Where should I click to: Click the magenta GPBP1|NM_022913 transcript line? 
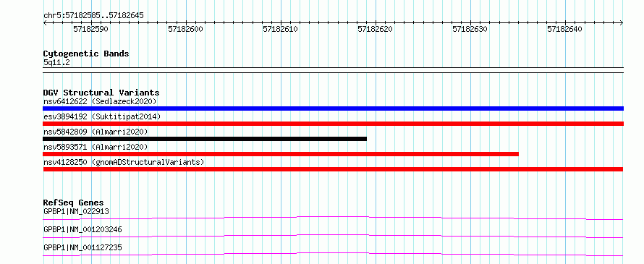point(333,218)
